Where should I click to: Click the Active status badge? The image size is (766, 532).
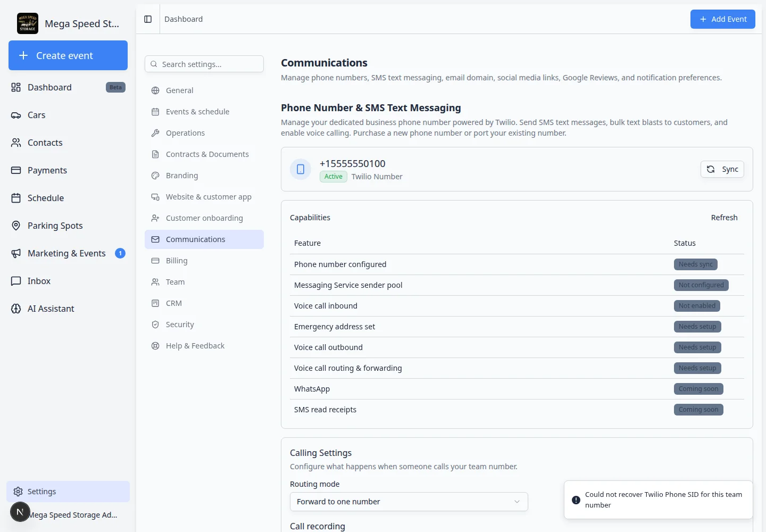[x=334, y=177]
